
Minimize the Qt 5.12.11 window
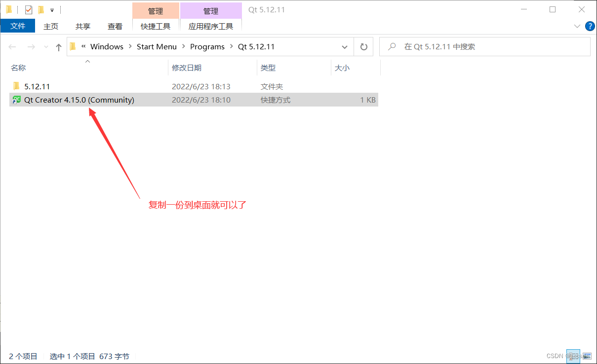524,9
